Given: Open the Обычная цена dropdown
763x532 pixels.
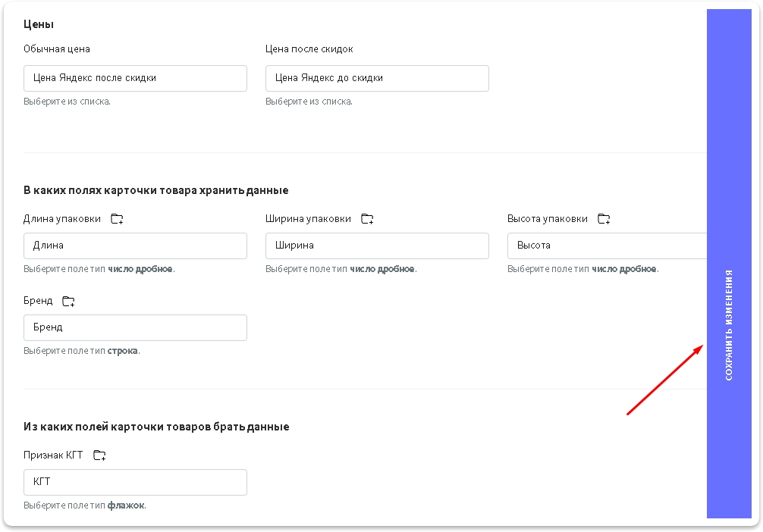Looking at the screenshot, I should pos(135,78).
